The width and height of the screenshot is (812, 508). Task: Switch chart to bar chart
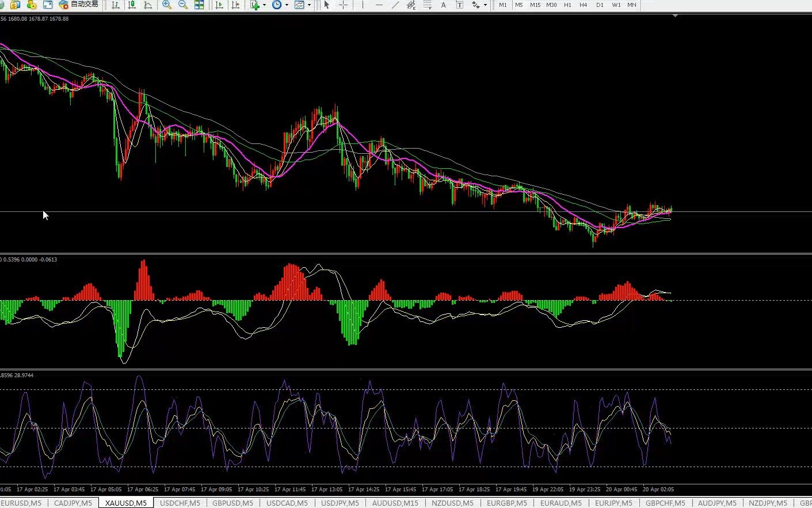(116, 5)
